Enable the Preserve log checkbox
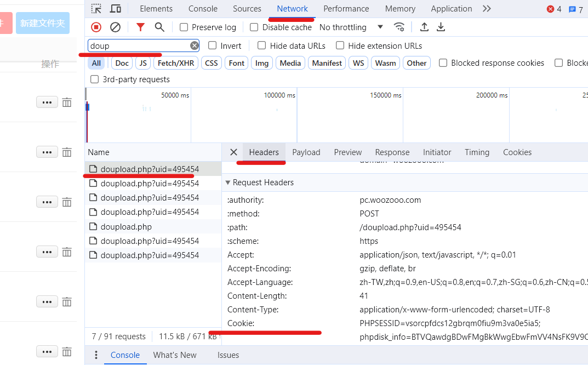 click(x=184, y=27)
